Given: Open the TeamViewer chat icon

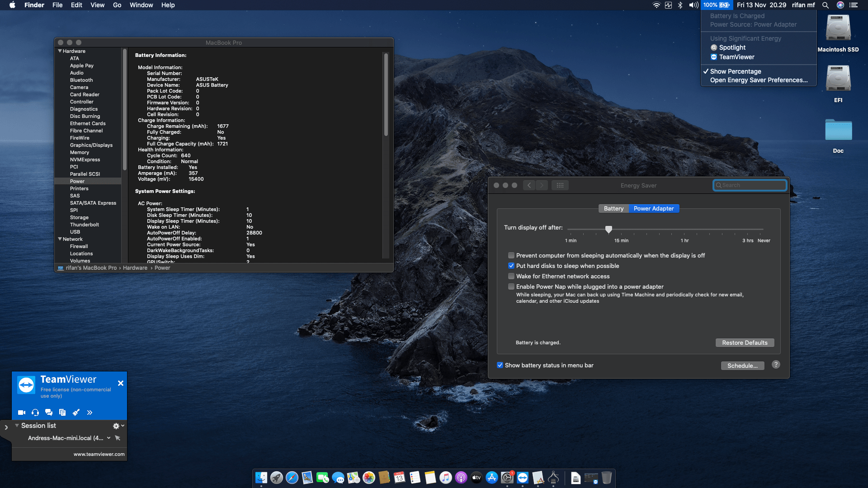Looking at the screenshot, I should (49, 412).
